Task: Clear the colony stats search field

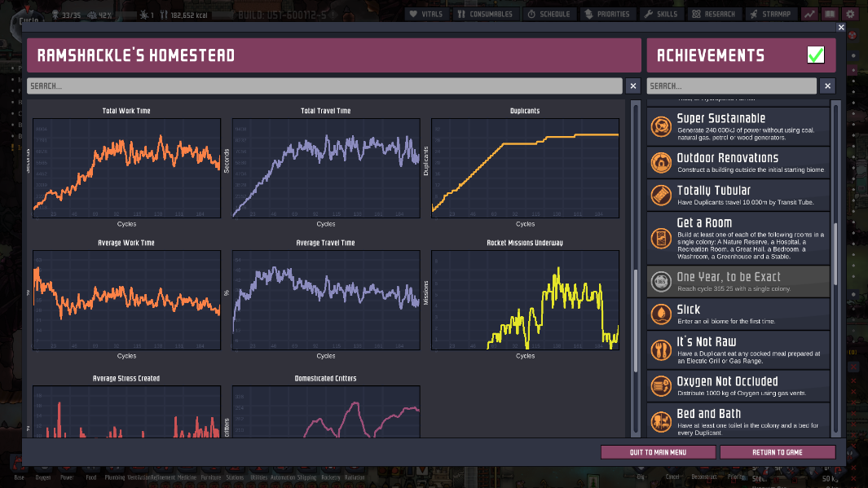Action: click(x=633, y=86)
